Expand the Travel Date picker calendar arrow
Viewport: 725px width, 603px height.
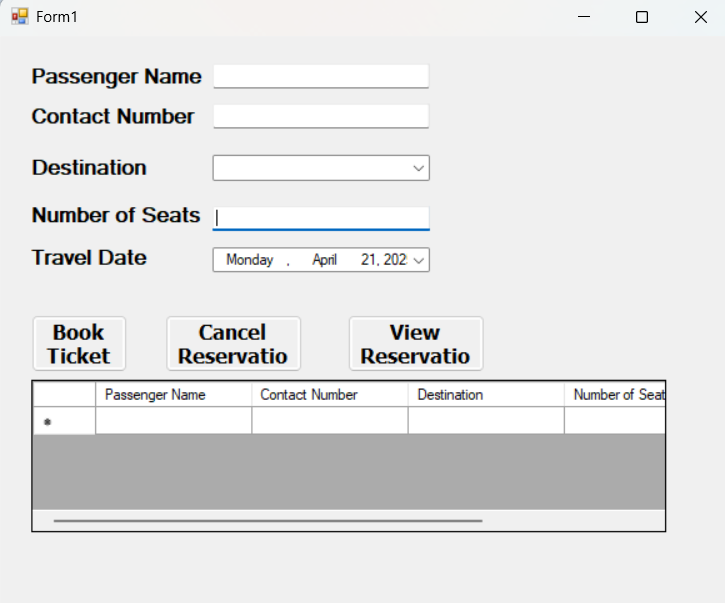(419, 260)
